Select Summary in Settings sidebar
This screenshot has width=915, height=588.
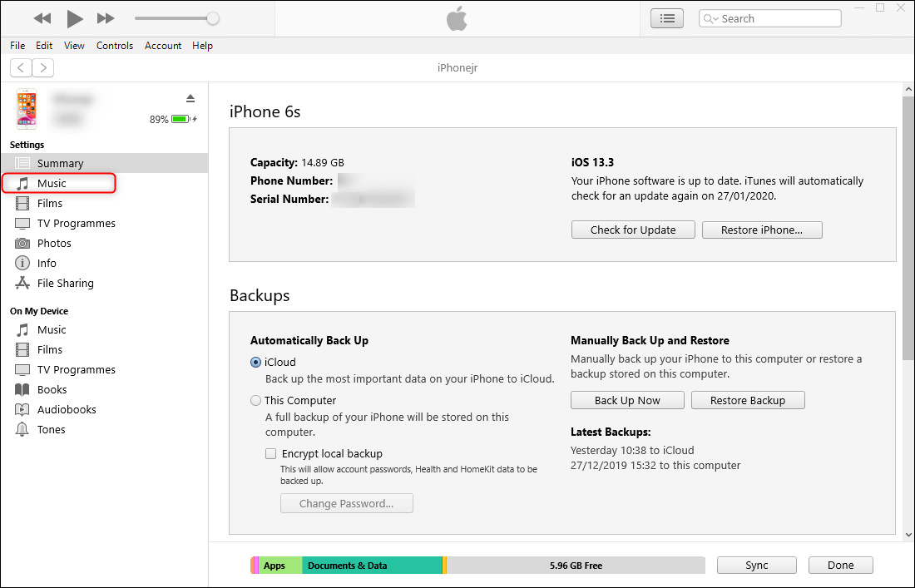[105, 163]
